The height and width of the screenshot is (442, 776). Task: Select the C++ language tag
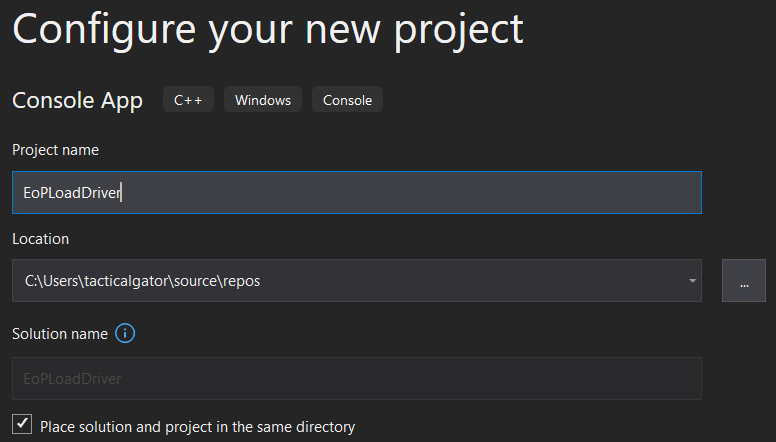[x=188, y=99]
